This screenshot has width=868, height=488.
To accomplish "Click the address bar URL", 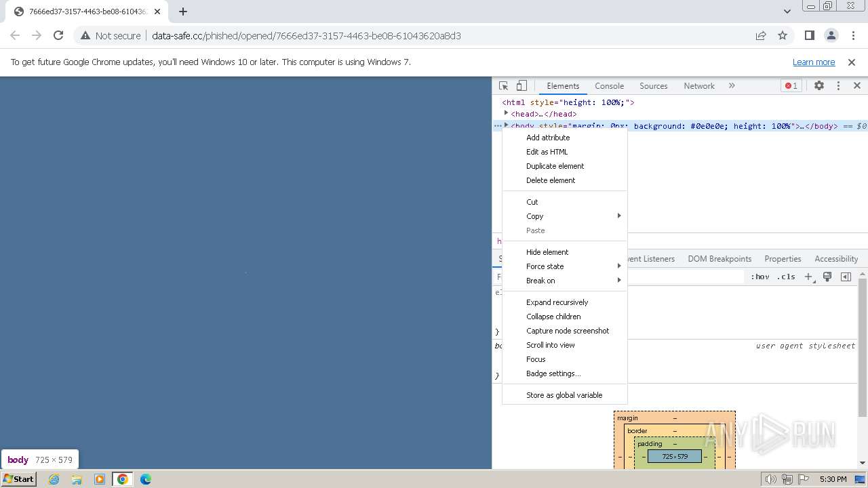I will (307, 36).
